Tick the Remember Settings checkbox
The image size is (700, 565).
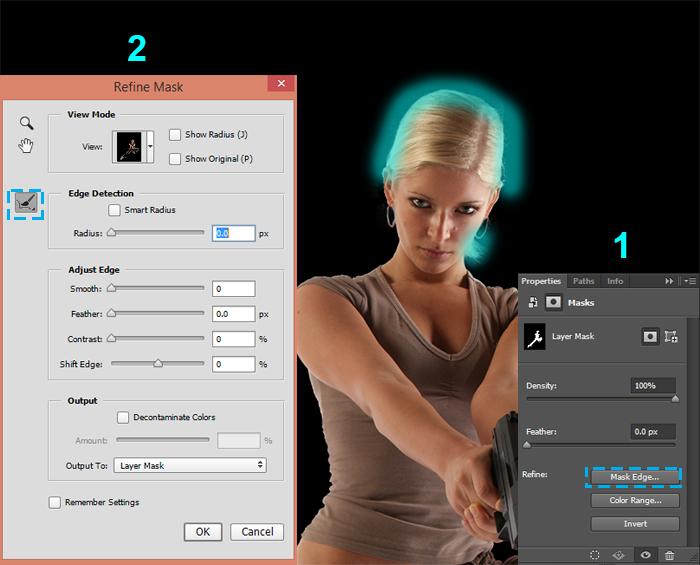(54, 503)
